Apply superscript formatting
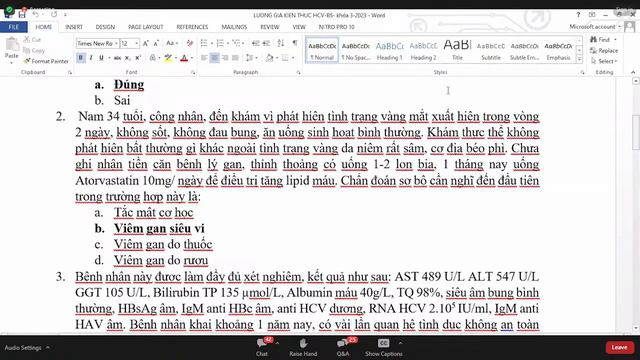 [x=138, y=58]
